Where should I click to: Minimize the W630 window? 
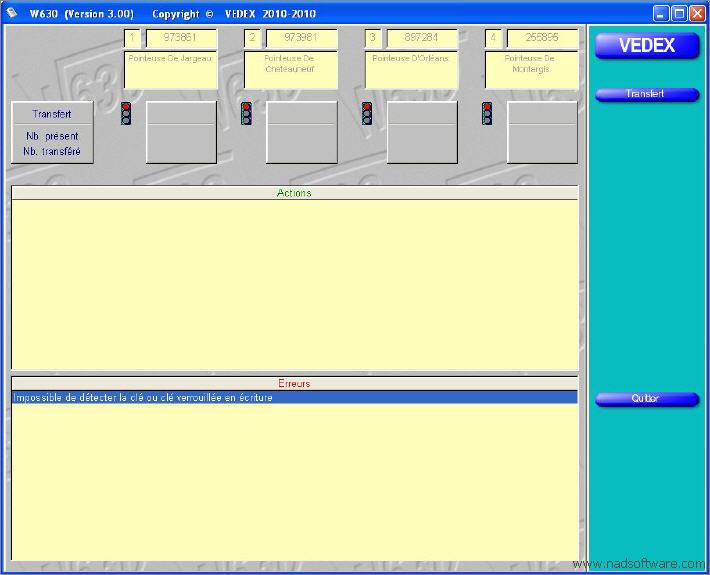point(661,14)
